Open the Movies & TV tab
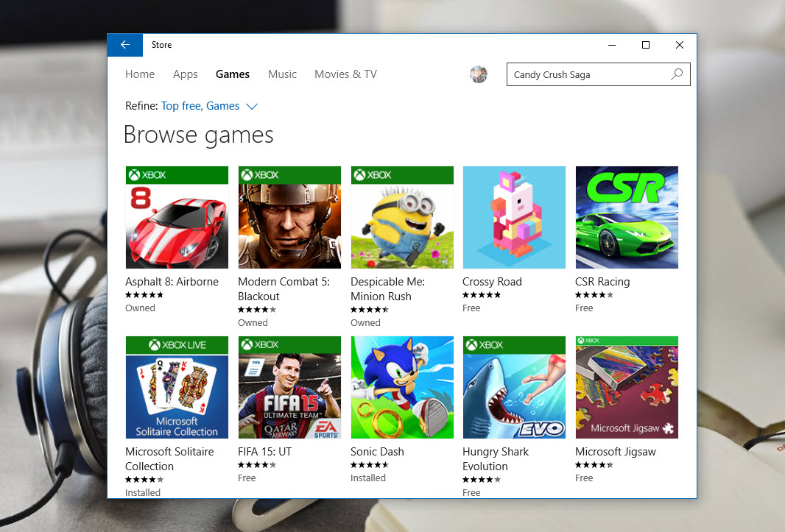This screenshot has height=532, width=785. [x=345, y=74]
